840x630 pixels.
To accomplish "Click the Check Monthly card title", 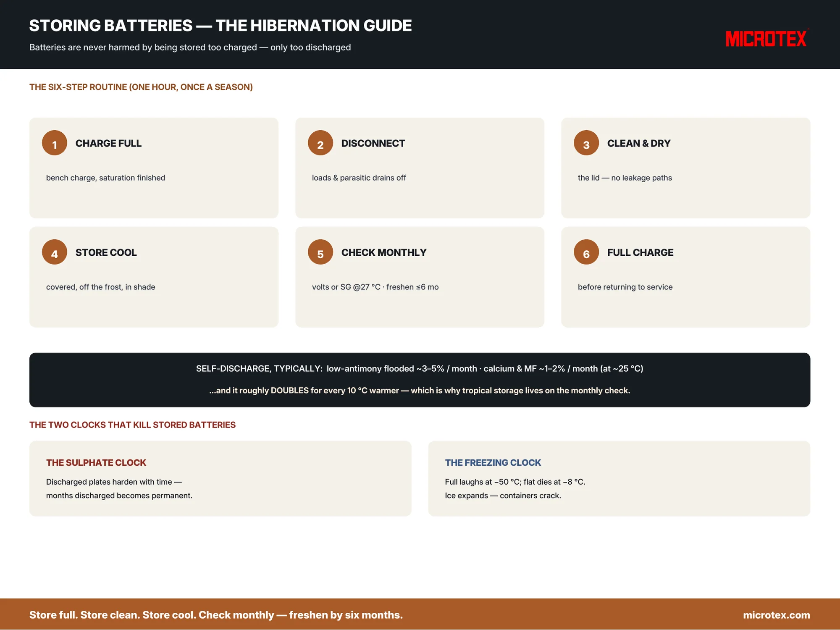I will [x=384, y=252].
